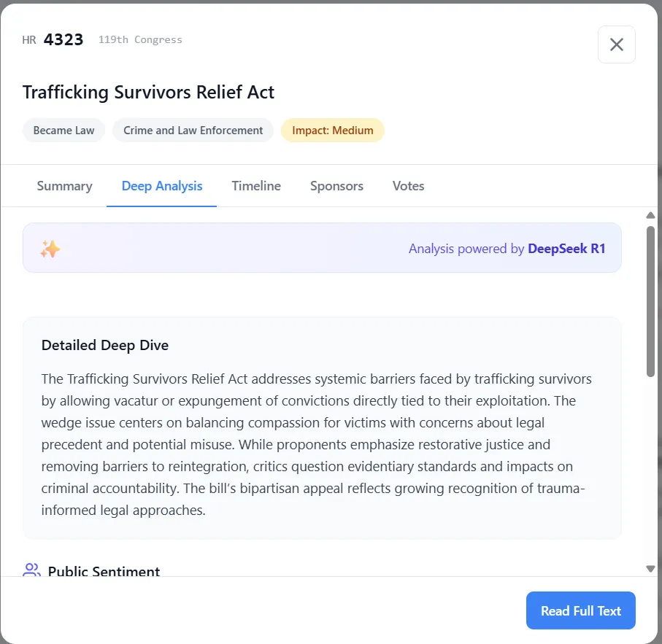Switch to the Timeline tab
This screenshot has height=644, width=662.
[256, 186]
